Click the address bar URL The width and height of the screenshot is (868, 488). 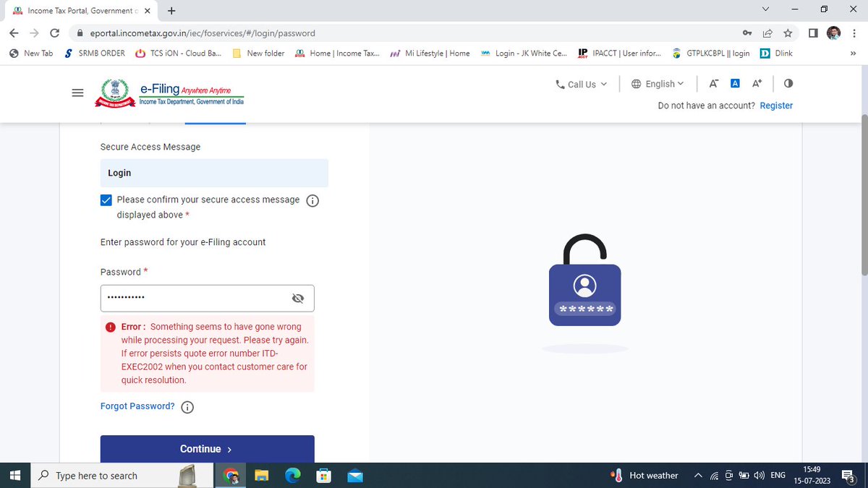pos(203,33)
